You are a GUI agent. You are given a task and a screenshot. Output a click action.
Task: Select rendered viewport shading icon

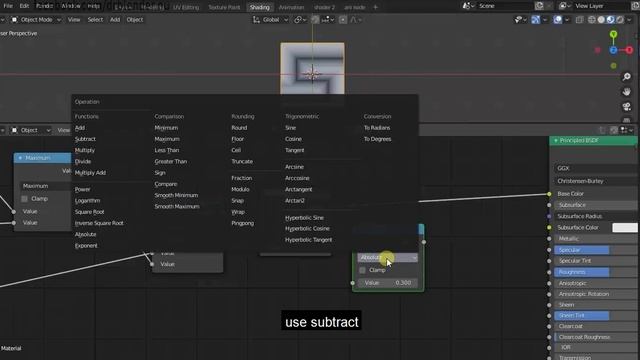tap(620, 20)
